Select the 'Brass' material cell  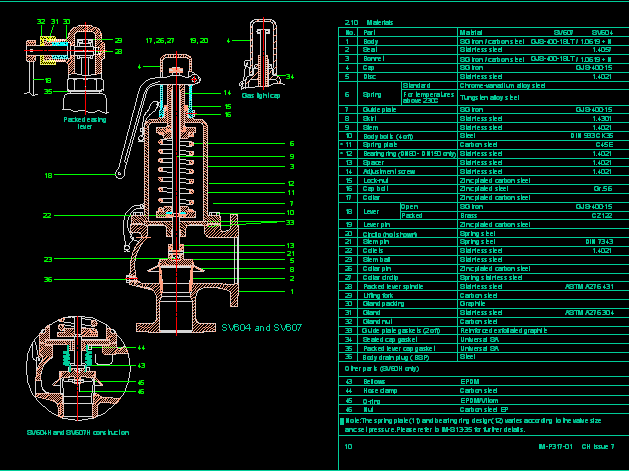[469, 215]
